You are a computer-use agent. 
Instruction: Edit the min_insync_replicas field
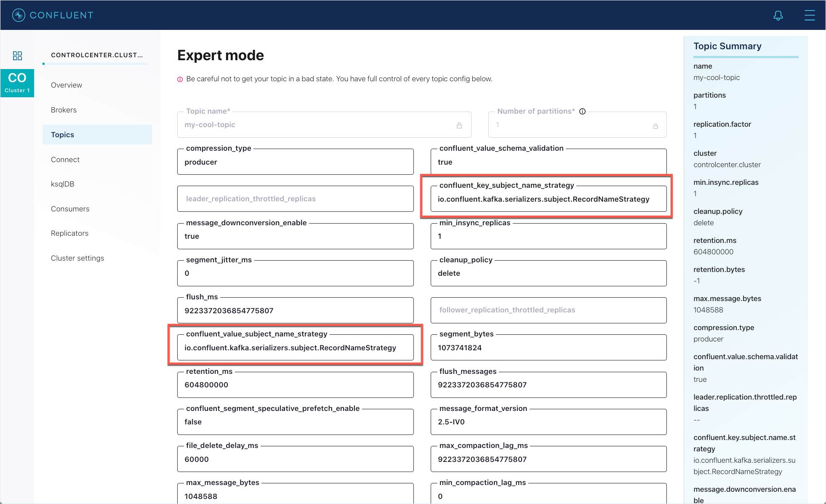549,236
